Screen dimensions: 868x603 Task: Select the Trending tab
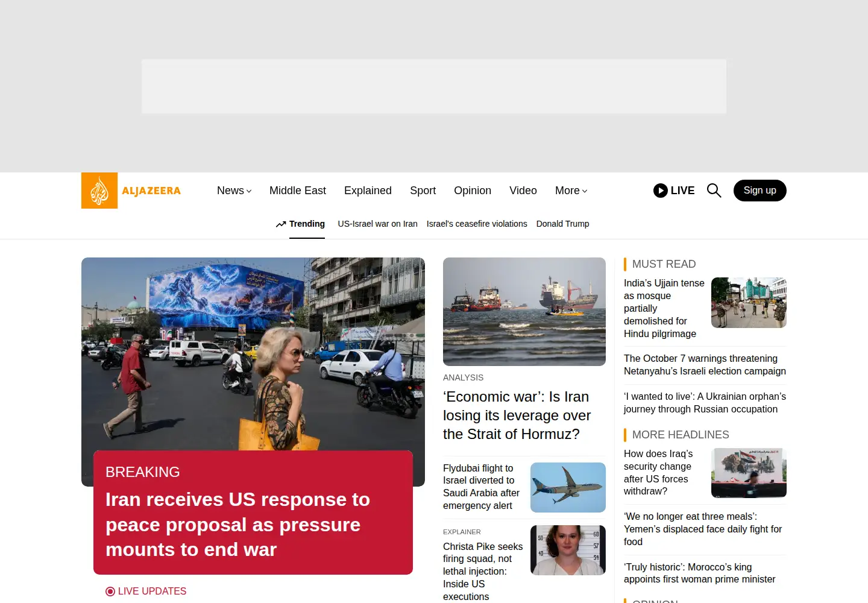tap(307, 224)
